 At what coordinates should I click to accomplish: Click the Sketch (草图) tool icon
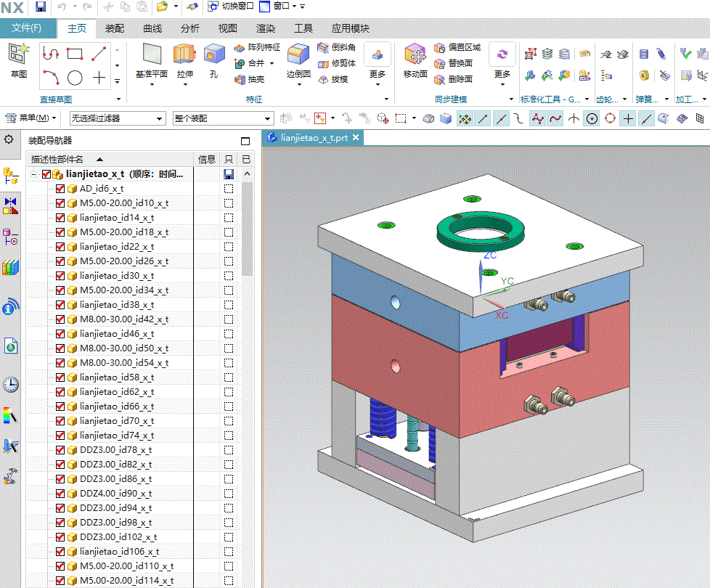[x=19, y=54]
